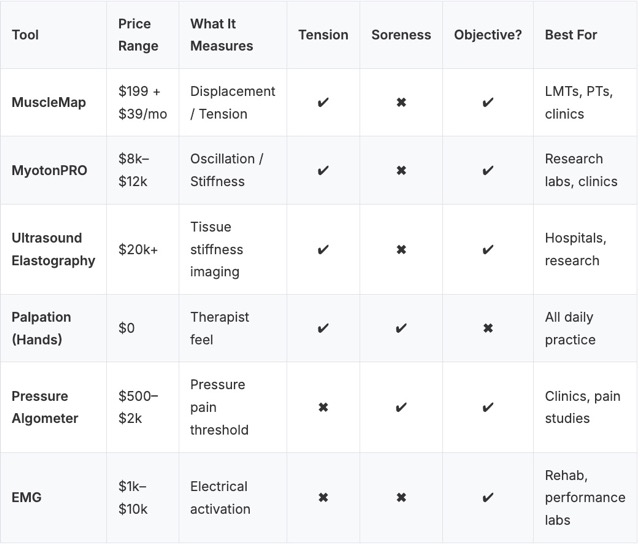This screenshot has height=544, width=640.
Task: Click the MyotonPRO Objective checkmark icon
Action: pyautogui.click(x=487, y=171)
